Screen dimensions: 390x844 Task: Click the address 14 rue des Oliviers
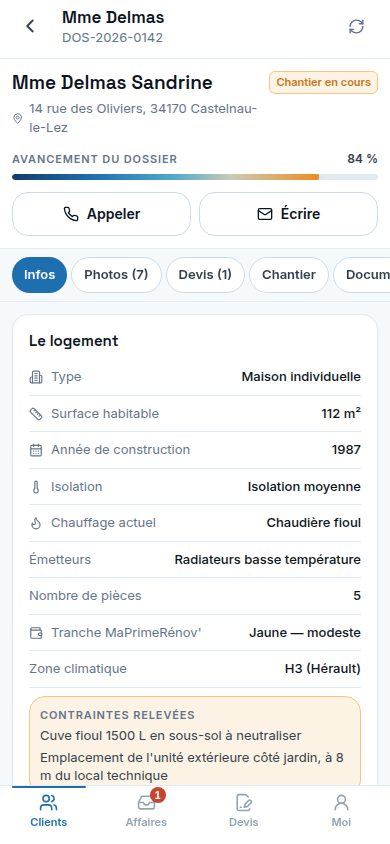143,118
